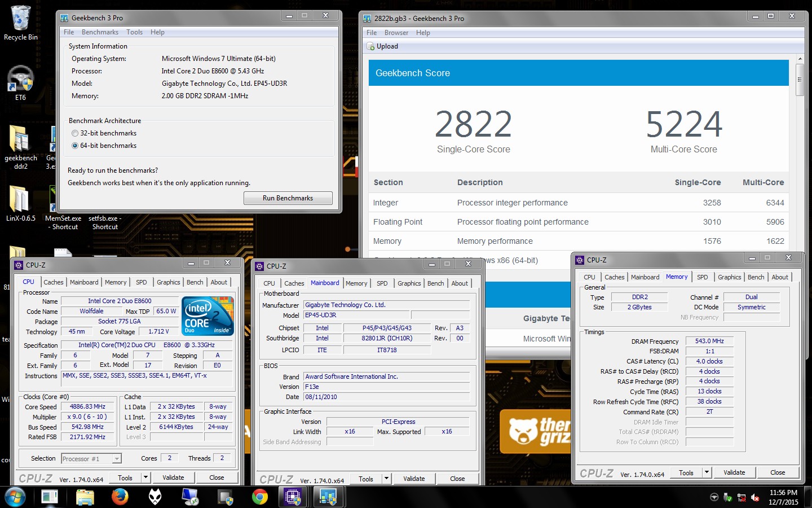The width and height of the screenshot is (812, 508).
Task: Click the CPU-Z Mainboard window title icon
Action: [260, 266]
